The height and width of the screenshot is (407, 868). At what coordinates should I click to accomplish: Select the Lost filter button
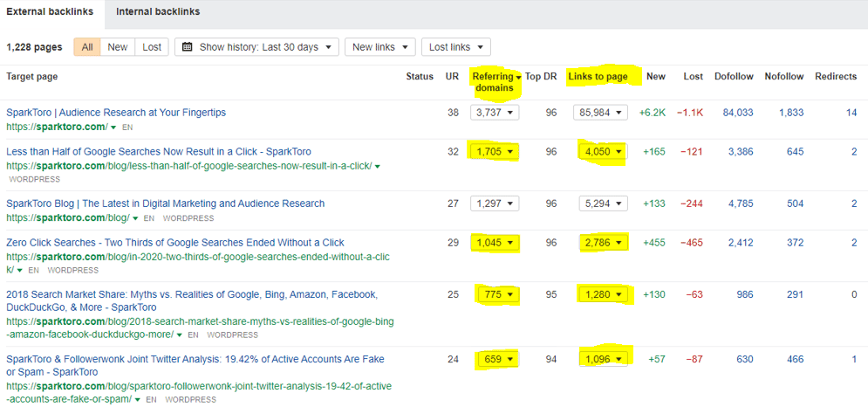click(152, 47)
